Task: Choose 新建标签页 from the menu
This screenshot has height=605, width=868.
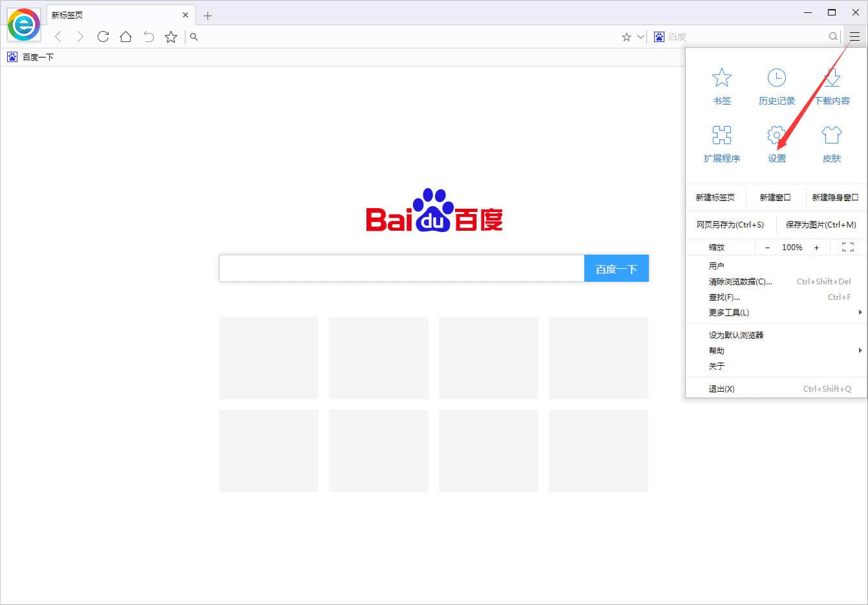Action: click(x=715, y=197)
